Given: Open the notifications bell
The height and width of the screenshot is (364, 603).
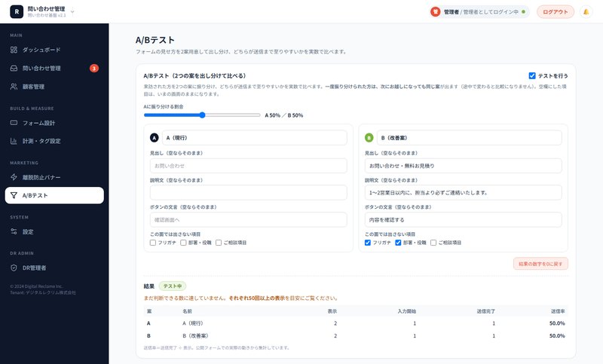Looking at the screenshot, I should [586, 12].
